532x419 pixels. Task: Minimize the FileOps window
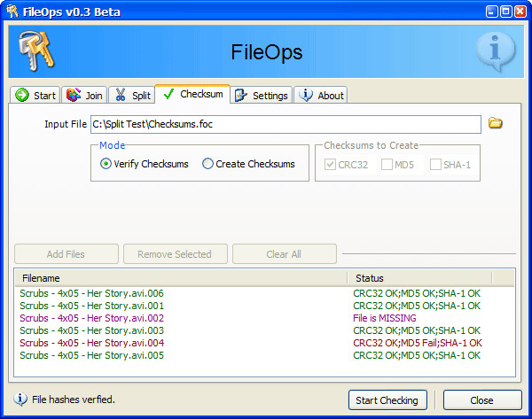point(491,12)
